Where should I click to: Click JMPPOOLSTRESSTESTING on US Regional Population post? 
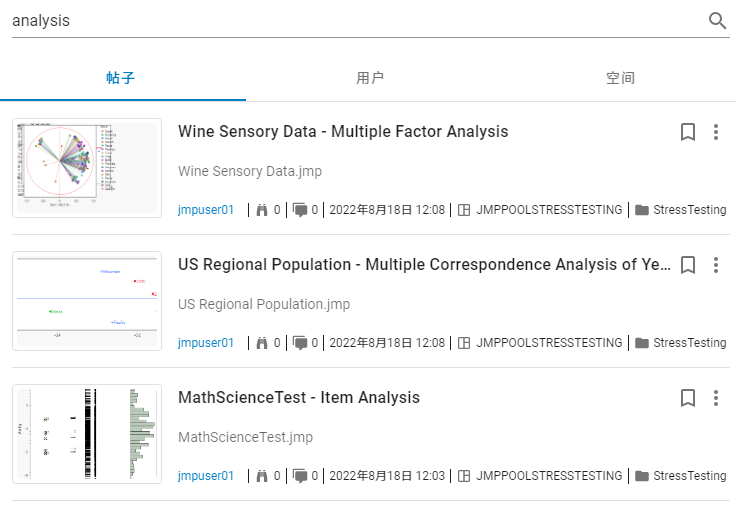pos(549,343)
